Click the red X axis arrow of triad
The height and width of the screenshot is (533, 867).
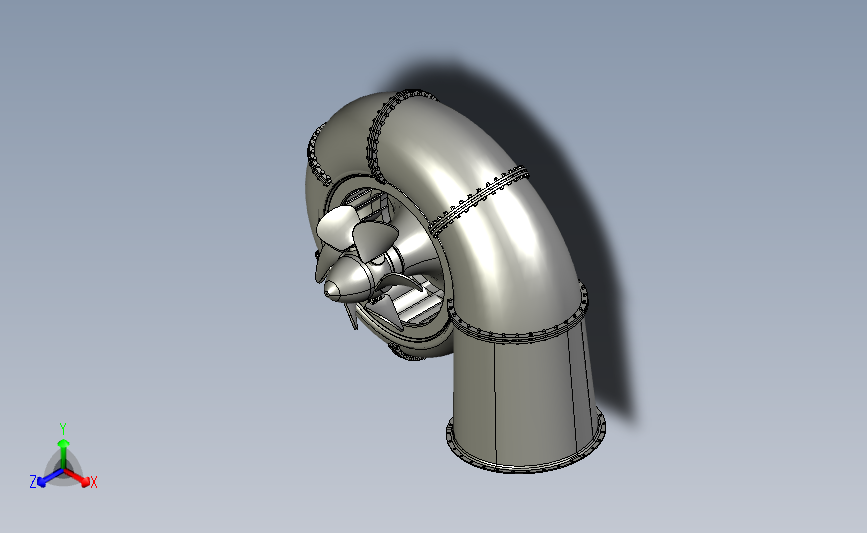point(76,477)
